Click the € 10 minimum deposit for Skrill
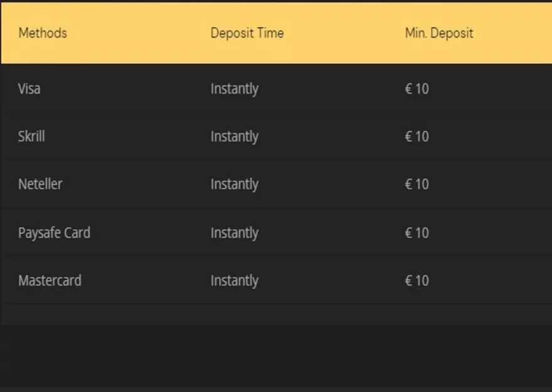The width and height of the screenshot is (552, 392). coord(417,136)
